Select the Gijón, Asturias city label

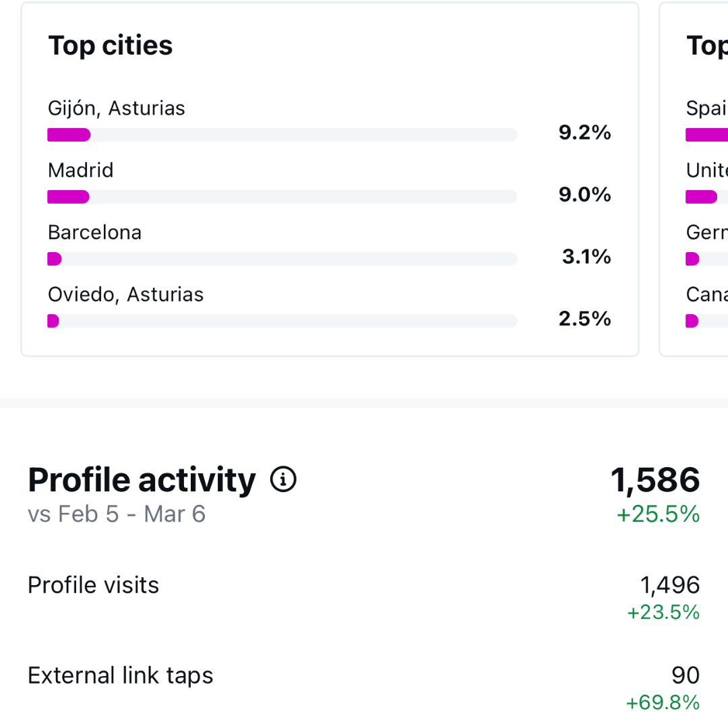click(x=117, y=108)
